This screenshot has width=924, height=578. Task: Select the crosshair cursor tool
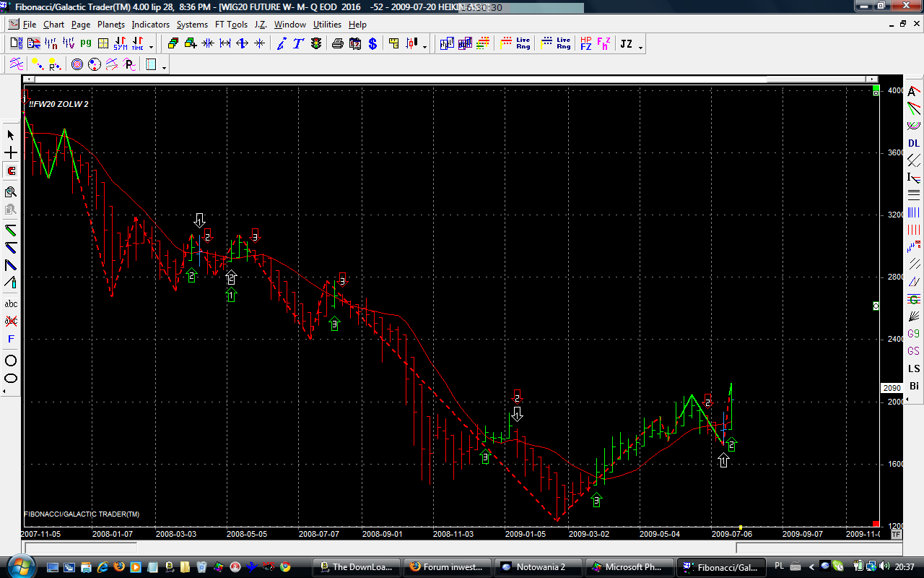11,153
